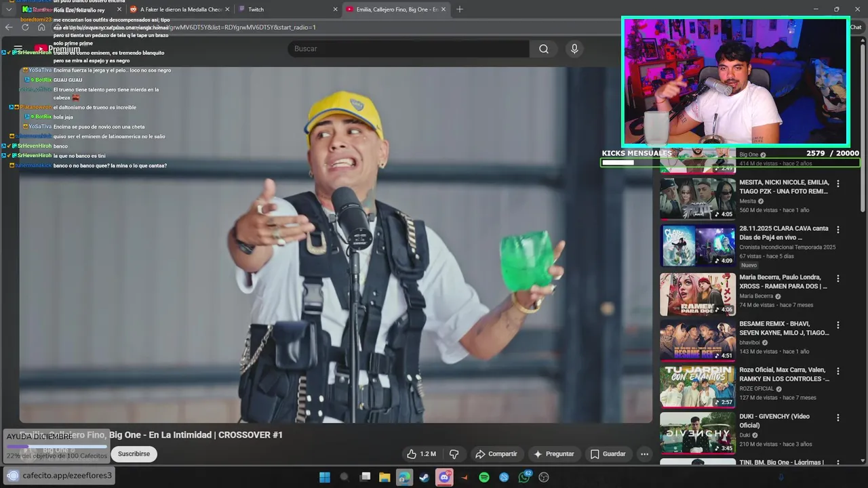This screenshot has width=868, height=488.
Task: Open Windows taskbar search
Action: [344, 477]
